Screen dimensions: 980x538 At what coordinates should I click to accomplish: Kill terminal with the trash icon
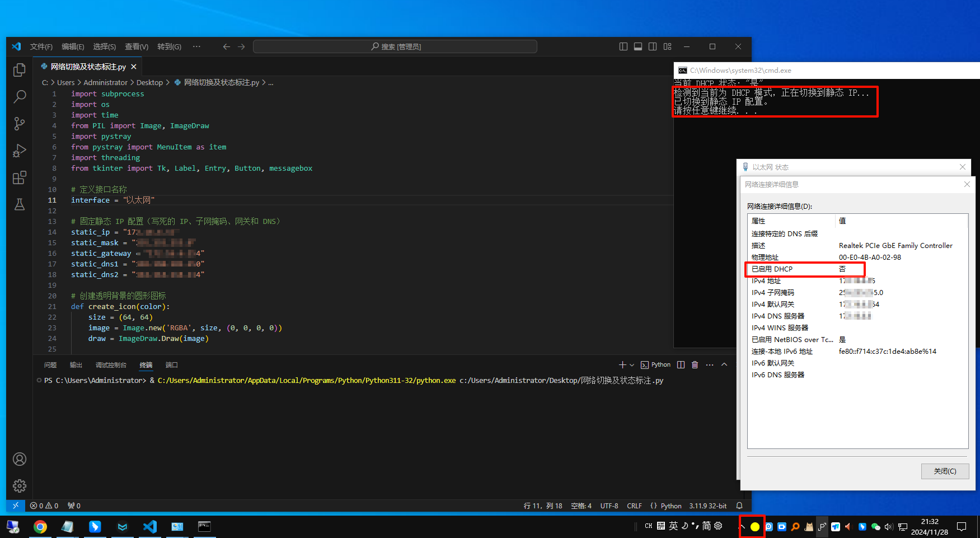click(695, 364)
